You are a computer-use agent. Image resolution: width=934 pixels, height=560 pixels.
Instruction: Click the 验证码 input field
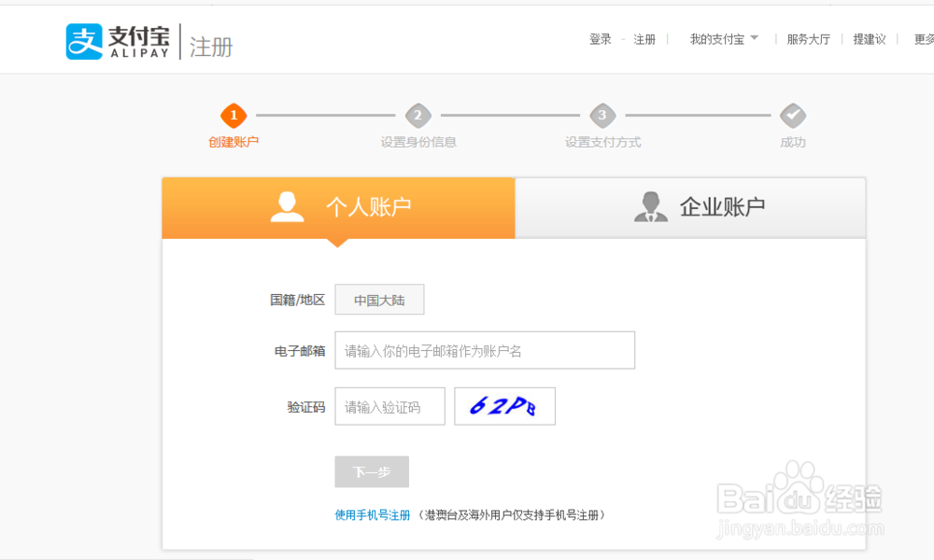(389, 406)
